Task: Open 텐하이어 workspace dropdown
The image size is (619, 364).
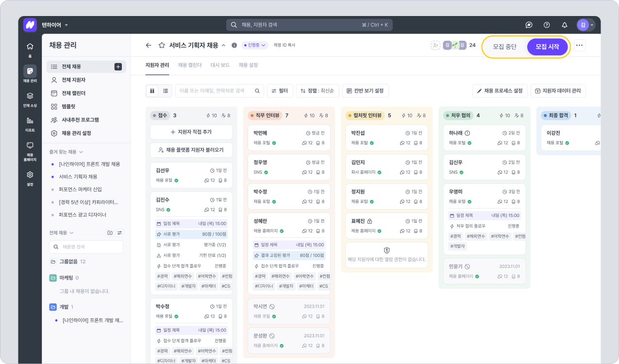Action: pyautogui.click(x=55, y=25)
